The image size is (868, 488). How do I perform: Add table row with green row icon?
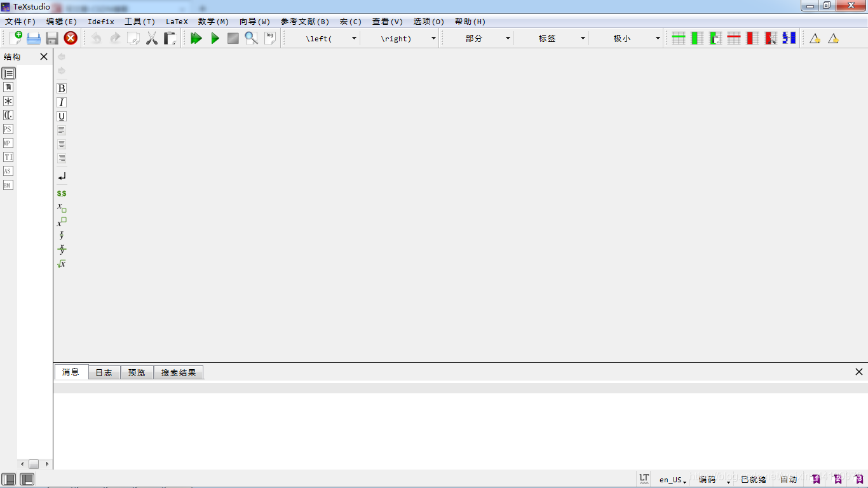(679, 38)
